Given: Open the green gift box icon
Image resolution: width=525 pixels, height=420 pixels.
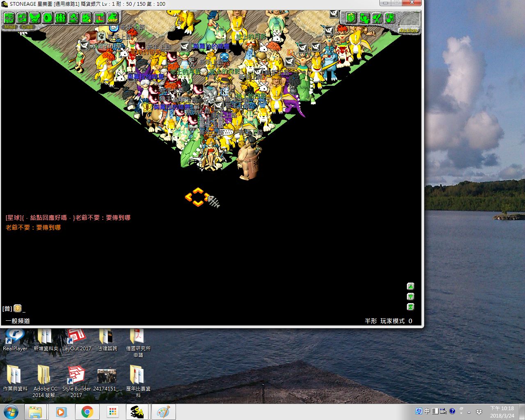Looking at the screenshot, I should (x=351, y=18).
